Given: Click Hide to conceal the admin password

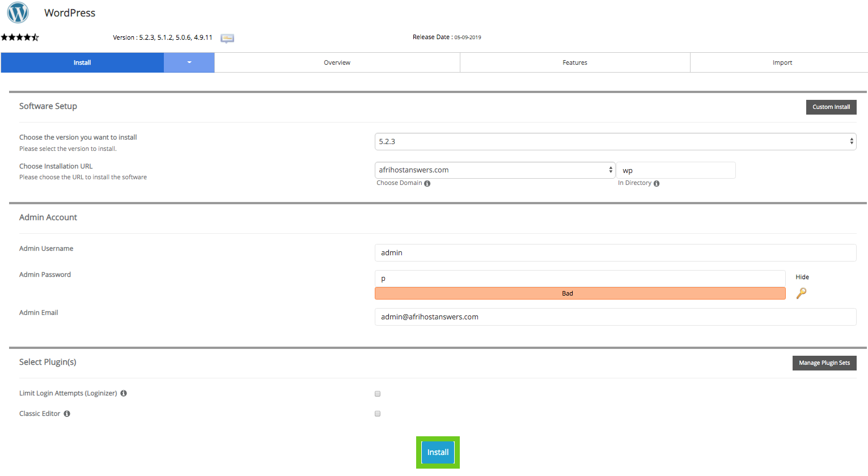Looking at the screenshot, I should tap(802, 277).
